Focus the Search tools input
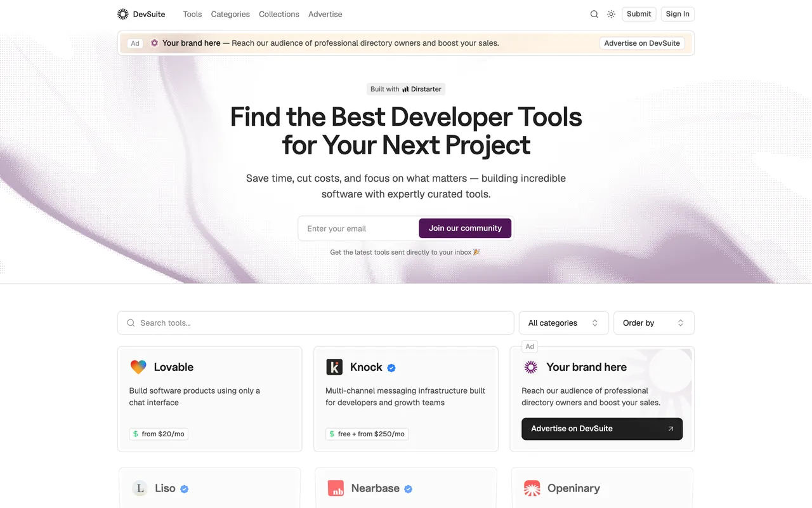Viewport: 812px width, 508px height. tap(316, 323)
